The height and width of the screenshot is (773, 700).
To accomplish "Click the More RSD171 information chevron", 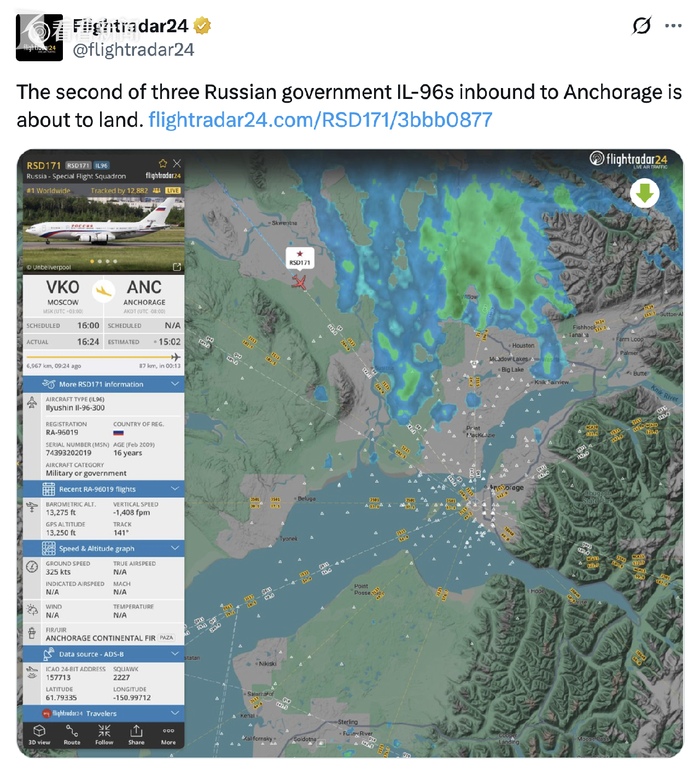I will 175,384.
